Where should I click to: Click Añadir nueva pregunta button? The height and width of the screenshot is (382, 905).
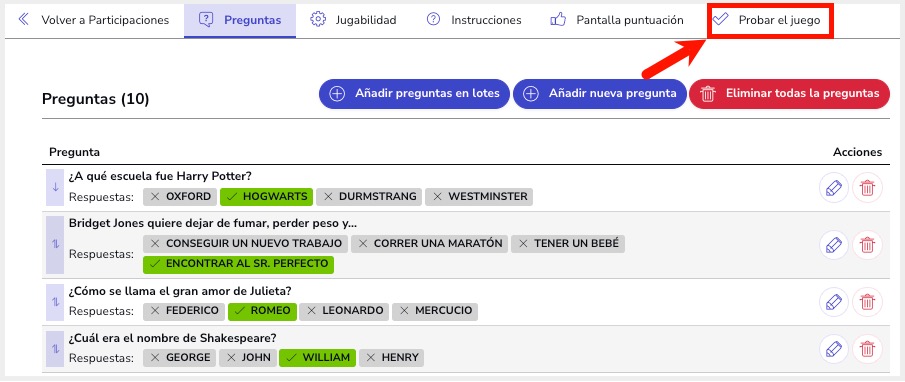point(599,93)
